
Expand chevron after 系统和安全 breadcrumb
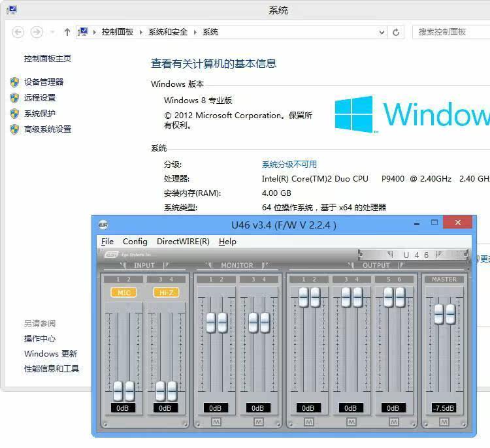[x=195, y=32]
